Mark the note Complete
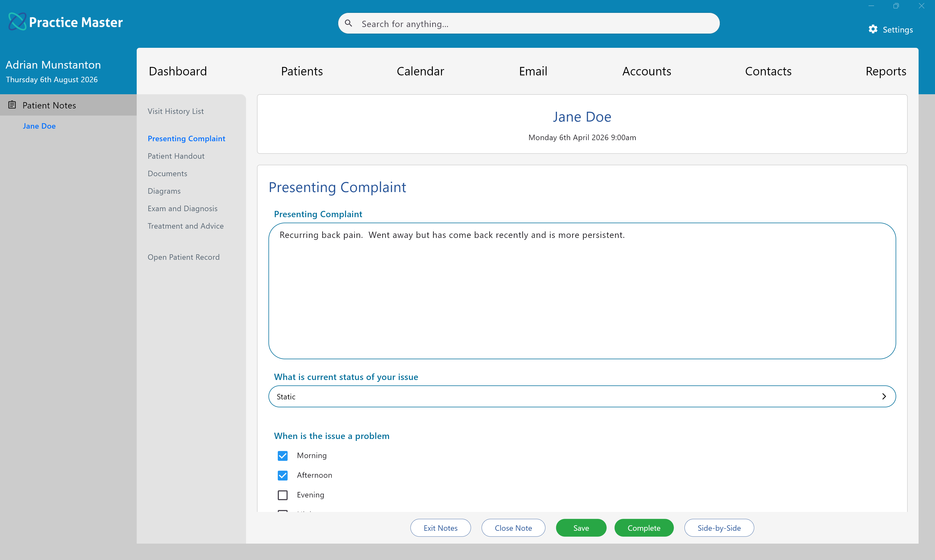The width and height of the screenshot is (935, 560). click(x=644, y=527)
